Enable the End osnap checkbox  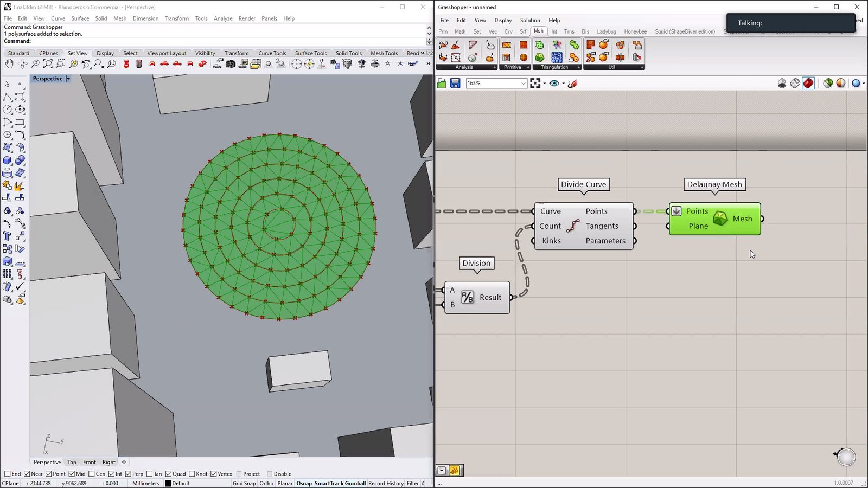click(8, 474)
